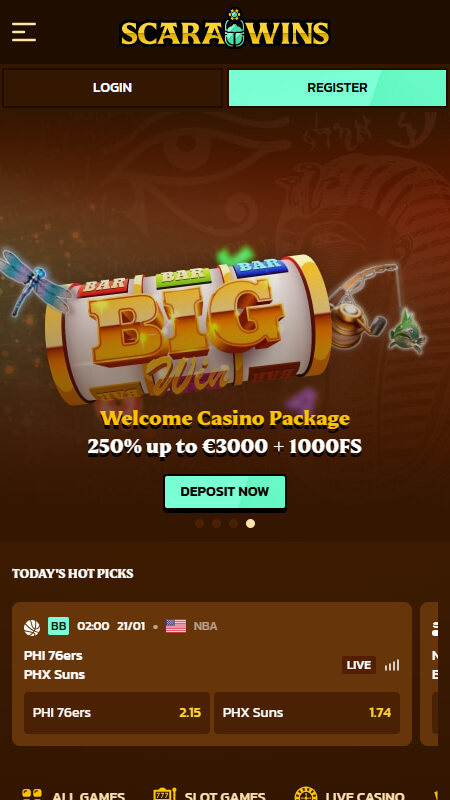Select the fourth carousel dot
This screenshot has width=450, height=800.
click(250, 523)
